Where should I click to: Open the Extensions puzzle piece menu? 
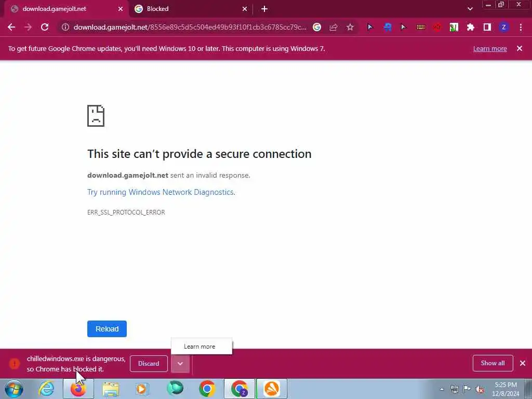(470, 27)
